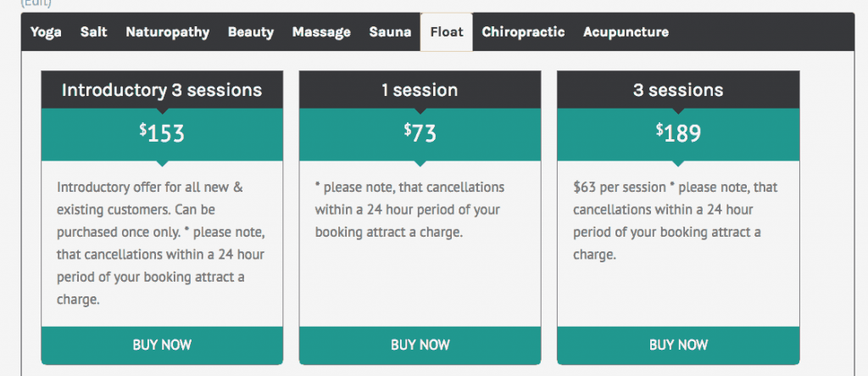The height and width of the screenshot is (376, 868).
Task: Switch to the Acupuncture tab
Action: 626,32
